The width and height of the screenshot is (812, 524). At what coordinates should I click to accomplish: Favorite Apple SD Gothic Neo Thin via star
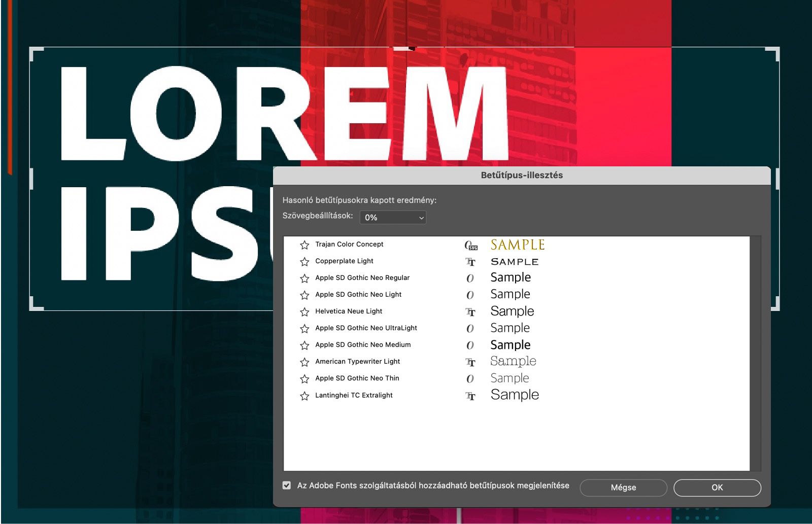(x=304, y=379)
